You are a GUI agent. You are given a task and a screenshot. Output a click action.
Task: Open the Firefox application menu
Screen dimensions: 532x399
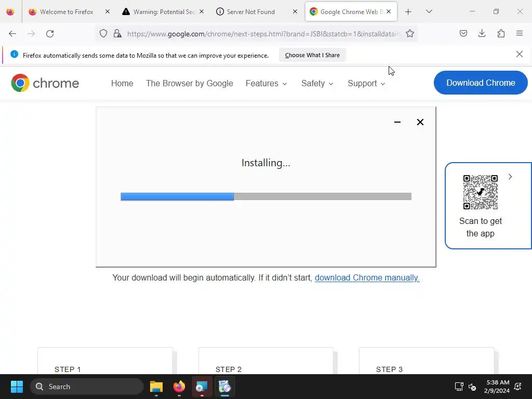(520, 33)
